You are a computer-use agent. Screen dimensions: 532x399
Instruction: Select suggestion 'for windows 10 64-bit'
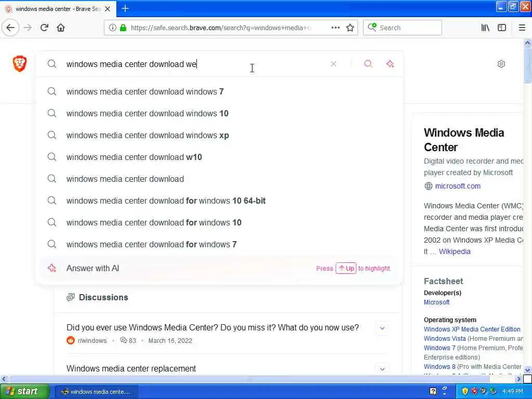pyautogui.click(x=220, y=201)
